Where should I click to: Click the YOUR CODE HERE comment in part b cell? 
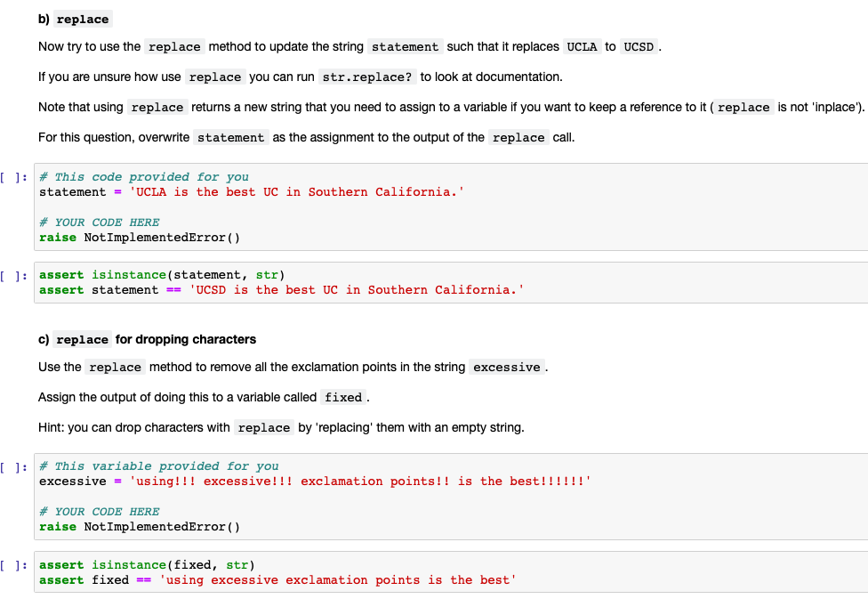click(98, 222)
